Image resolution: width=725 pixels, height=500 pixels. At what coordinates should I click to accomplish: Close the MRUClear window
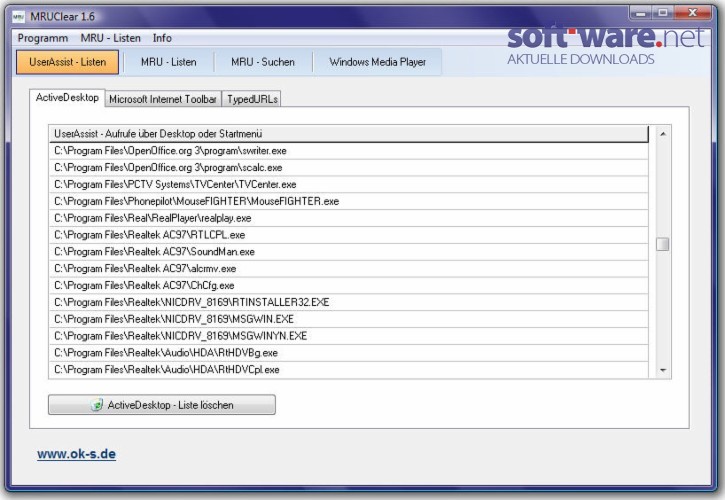tap(692, 13)
